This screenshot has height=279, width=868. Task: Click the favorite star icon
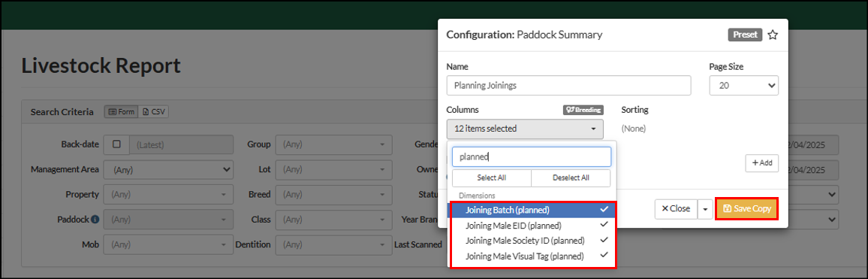pos(773,35)
